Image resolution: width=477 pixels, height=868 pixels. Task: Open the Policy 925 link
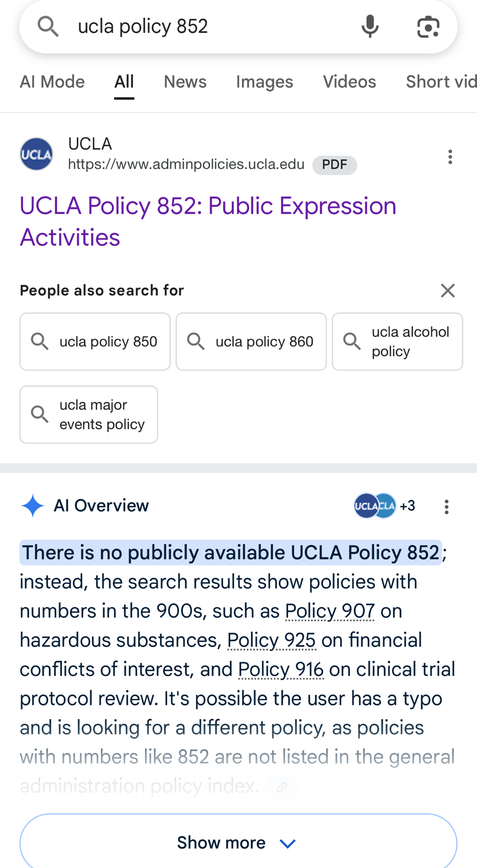pos(271,640)
